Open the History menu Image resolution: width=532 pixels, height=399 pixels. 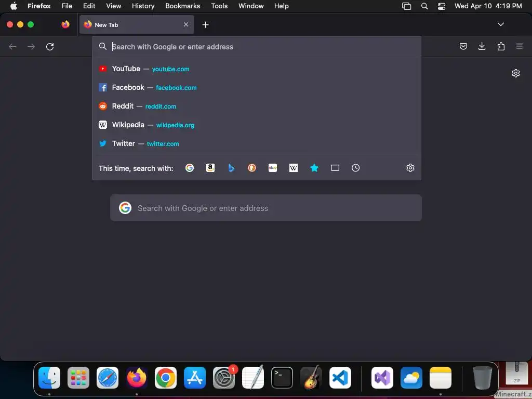[x=143, y=6]
